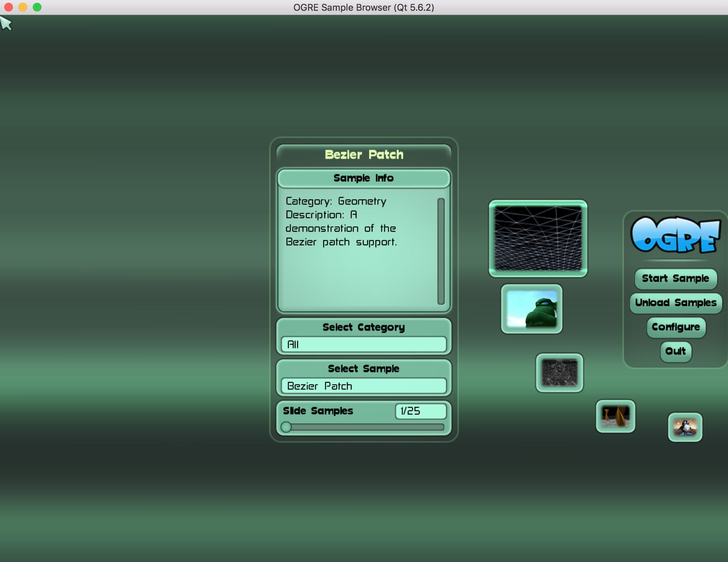Select the penguin sample thumbnail
Image resolution: width=728 pixels, height=562 pixels.
(x=685, y=427)
